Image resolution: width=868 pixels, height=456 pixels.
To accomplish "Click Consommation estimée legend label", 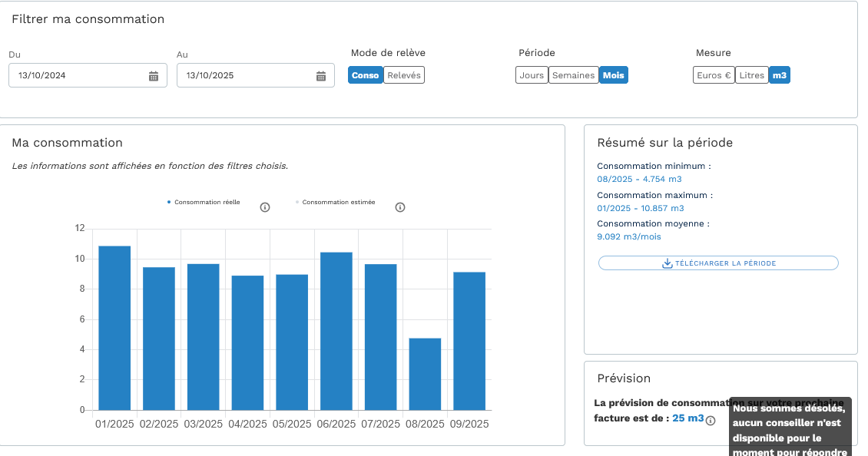I will click(338, 202).
